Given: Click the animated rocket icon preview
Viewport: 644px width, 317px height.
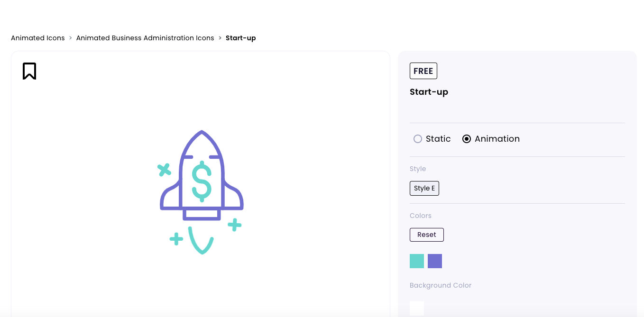Looking at the screenshot, I should tap(201, 192).
